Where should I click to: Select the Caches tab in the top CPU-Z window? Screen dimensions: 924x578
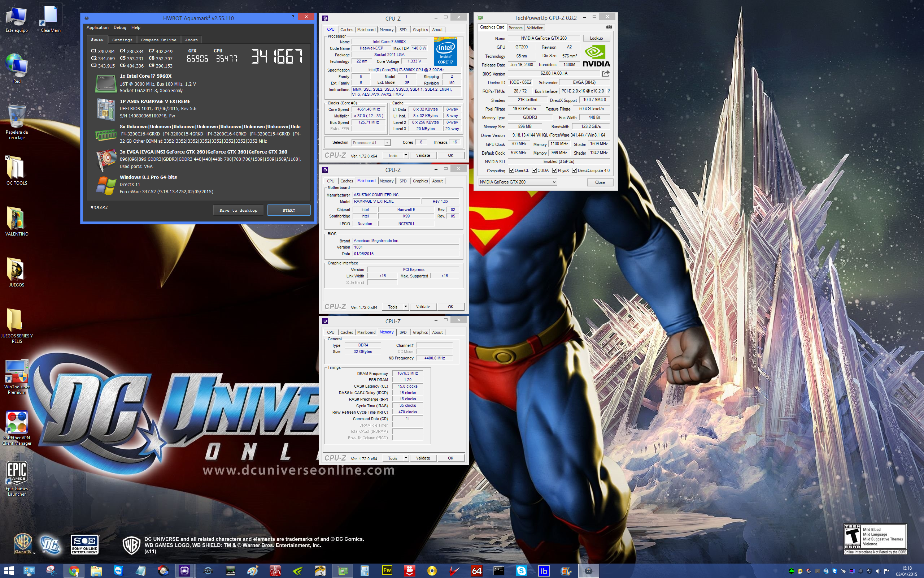[347, 29]
